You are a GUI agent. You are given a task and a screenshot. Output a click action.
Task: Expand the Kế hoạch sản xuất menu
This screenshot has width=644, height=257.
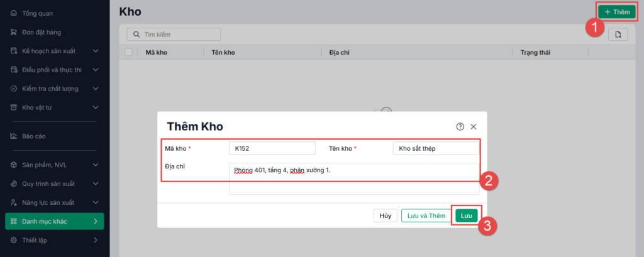[x=96, y=51]
